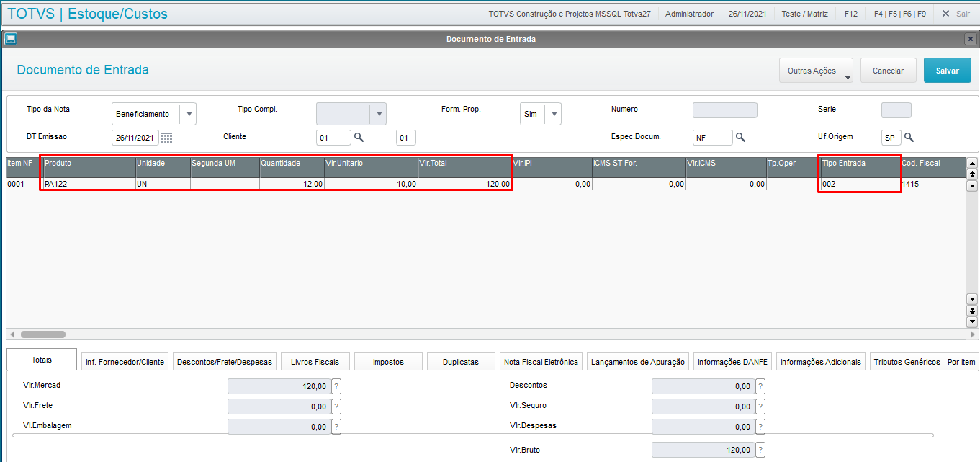The height and width of the screenshot is (462, 980).
Task: Open the Informações Adicionais tab
Action: click(x=820, y=362)
